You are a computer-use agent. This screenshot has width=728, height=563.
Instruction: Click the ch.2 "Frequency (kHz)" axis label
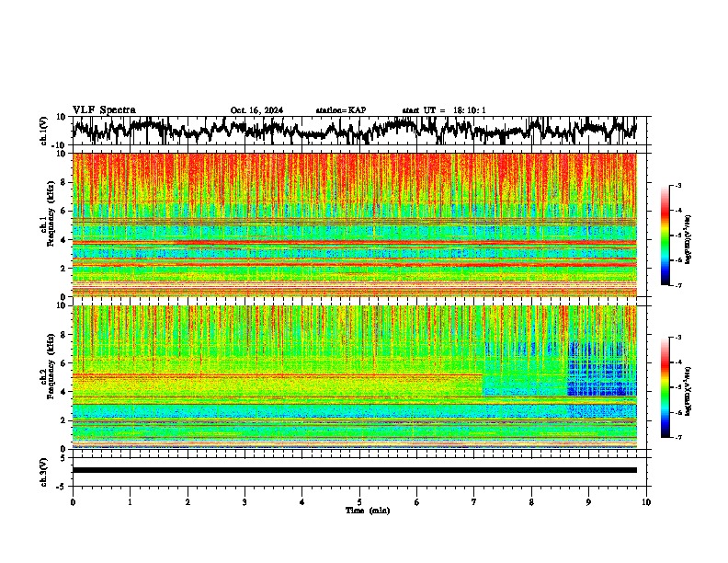[x=51, y=366]
